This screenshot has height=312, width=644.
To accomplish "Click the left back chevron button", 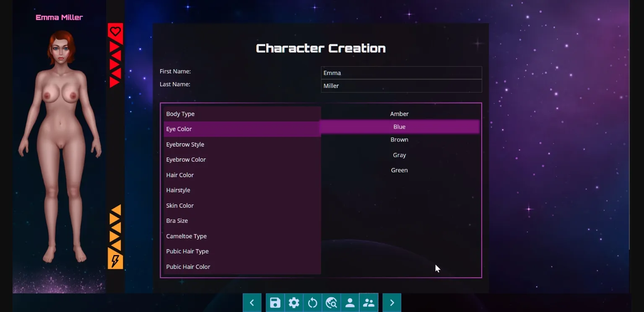I will (x=252, y=302).
